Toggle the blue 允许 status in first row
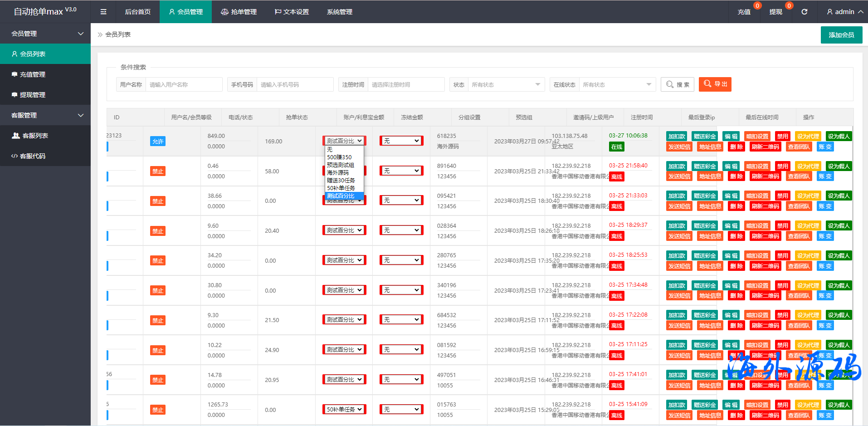The image size is (868, 426). pos(158,142)
